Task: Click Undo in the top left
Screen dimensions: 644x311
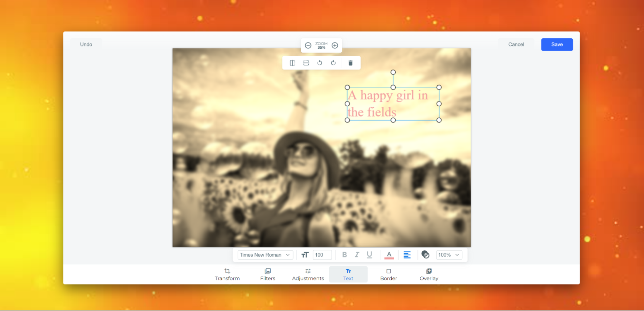Action: click(86, 44)
